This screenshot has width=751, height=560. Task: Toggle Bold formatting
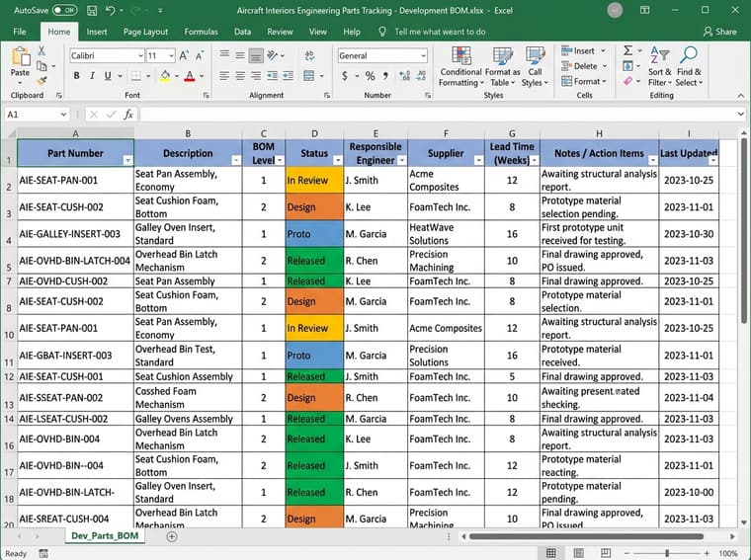point(77,76)
